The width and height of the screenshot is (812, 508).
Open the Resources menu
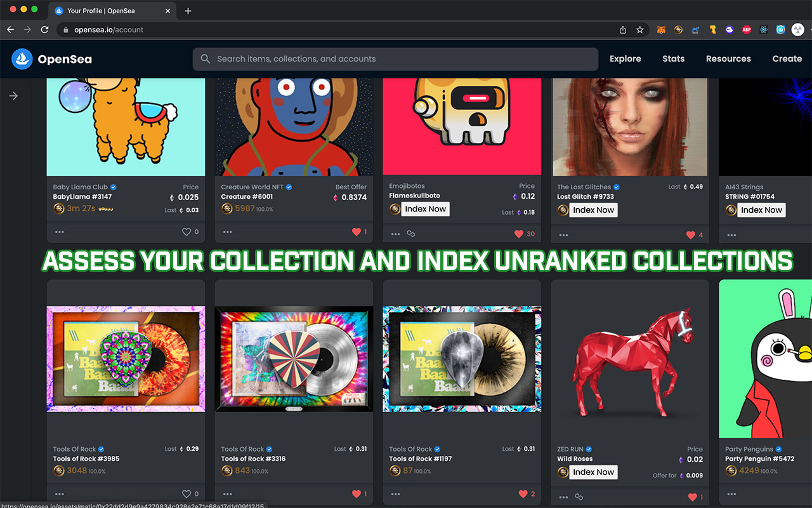point(728,59)
